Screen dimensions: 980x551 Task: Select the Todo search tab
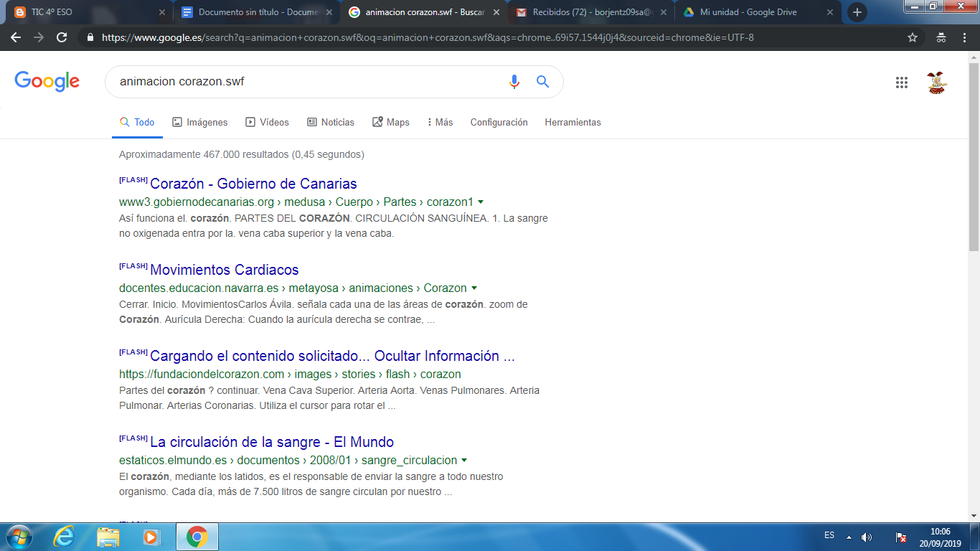tap(137, 123)
